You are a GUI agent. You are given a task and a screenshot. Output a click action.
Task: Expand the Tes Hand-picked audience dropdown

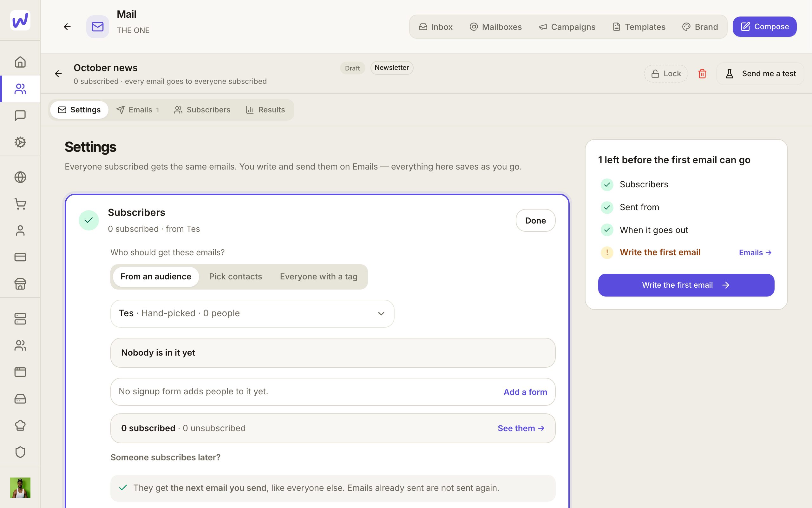pos(252,313)
